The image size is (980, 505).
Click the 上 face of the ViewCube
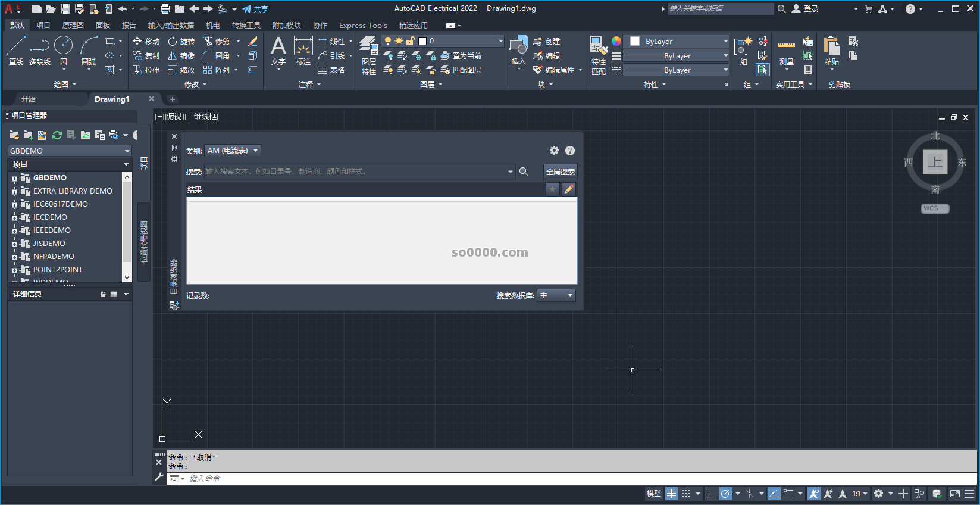[935, 162]
